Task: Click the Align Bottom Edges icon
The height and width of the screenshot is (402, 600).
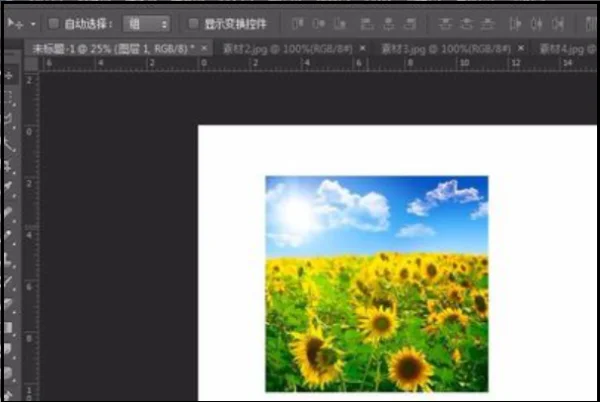Action: click(x=339, y=24)
